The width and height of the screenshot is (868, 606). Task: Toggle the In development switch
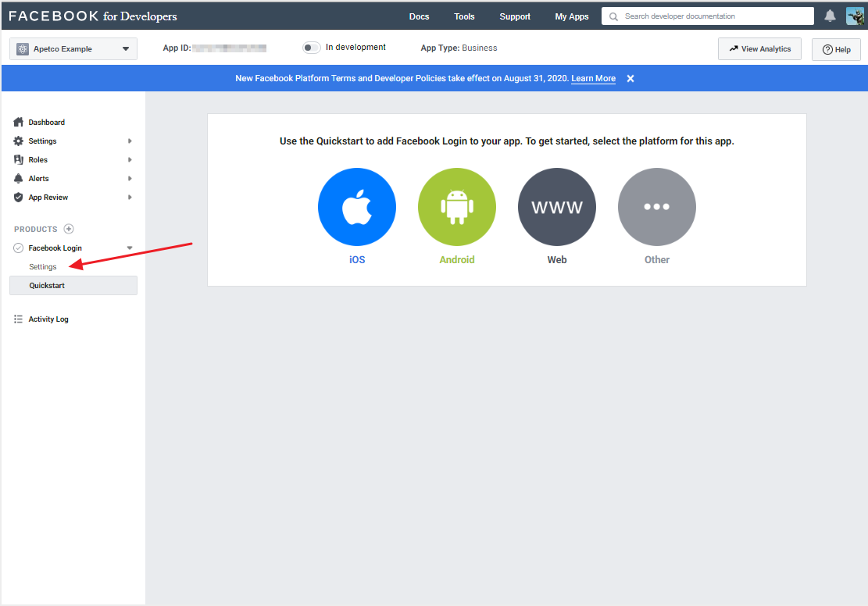pyautogui.click(x=311, y=48)
